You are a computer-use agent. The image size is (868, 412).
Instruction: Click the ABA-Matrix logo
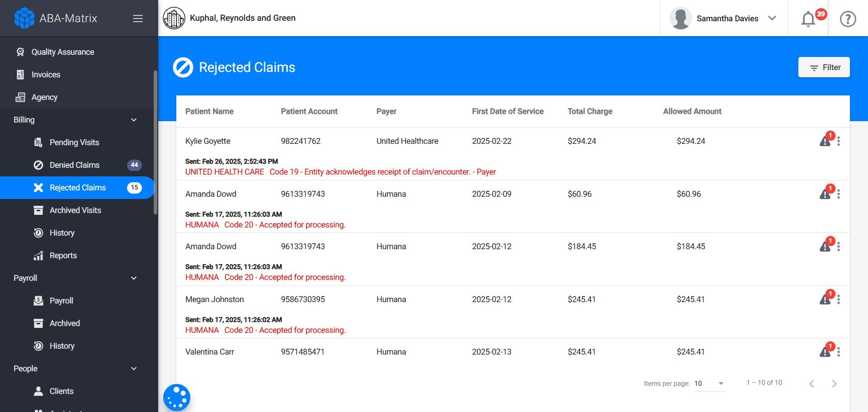(x=24, y=19)
